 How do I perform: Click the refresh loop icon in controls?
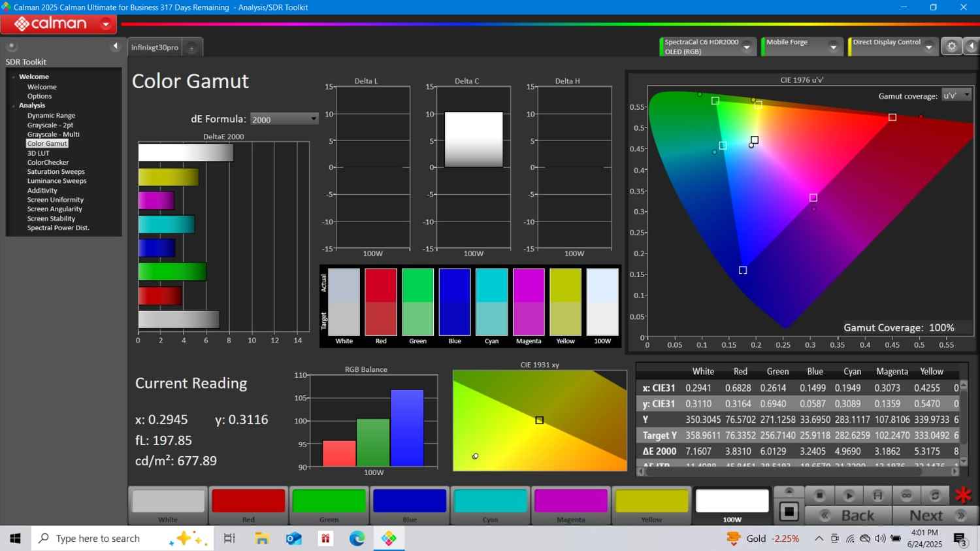tap(935, 495)
